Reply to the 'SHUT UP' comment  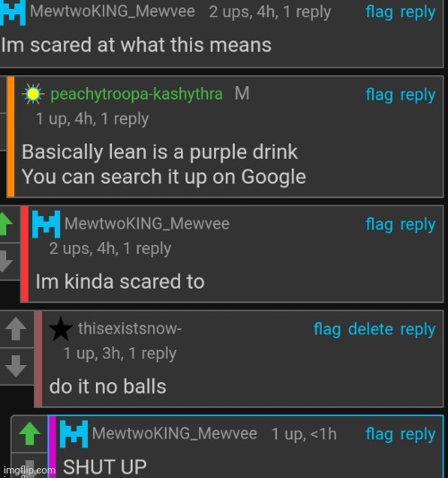tap(418, 435)
